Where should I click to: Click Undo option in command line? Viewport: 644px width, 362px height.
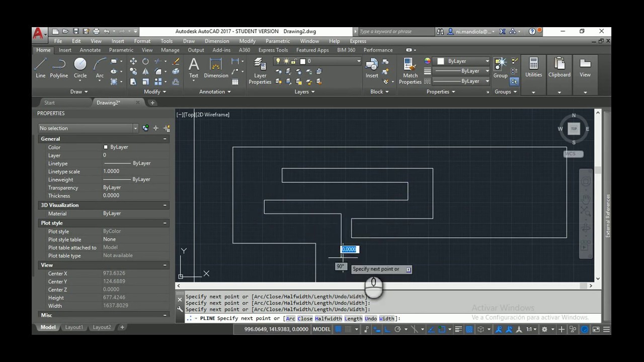tap(371, 318)
